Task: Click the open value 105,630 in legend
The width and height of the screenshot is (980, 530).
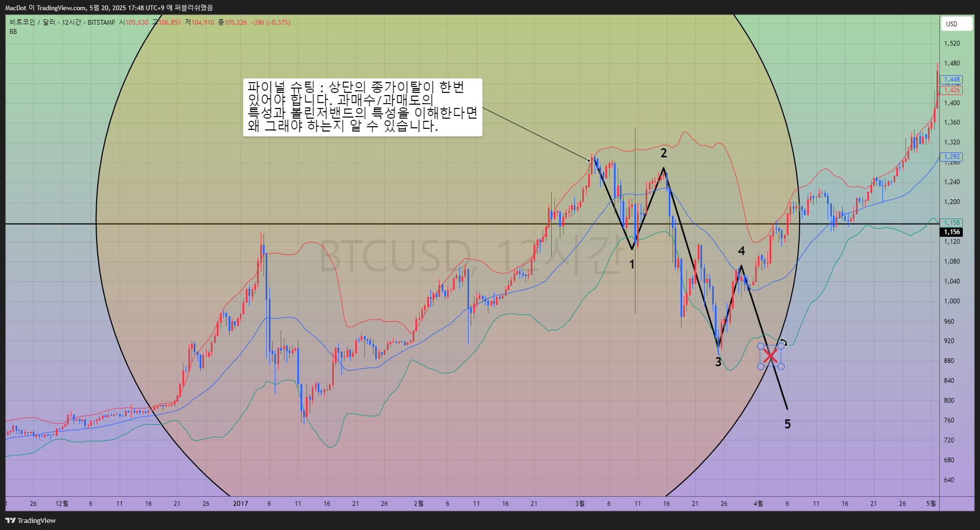Action: click(136, 23)
